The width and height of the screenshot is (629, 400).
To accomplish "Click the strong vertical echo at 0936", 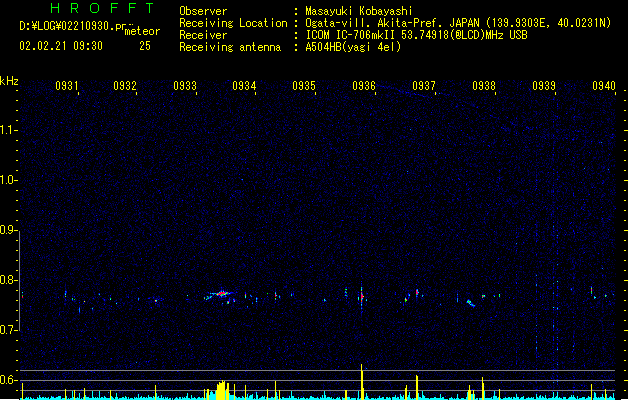I will pyautogui.click(x=361, y=295).
